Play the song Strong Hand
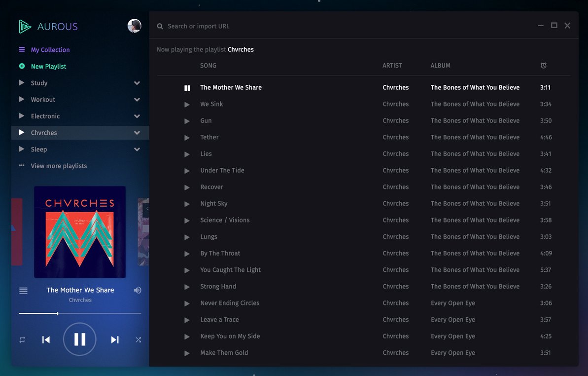Viewport: 588px width, 376px height. (x=187, y=287)
